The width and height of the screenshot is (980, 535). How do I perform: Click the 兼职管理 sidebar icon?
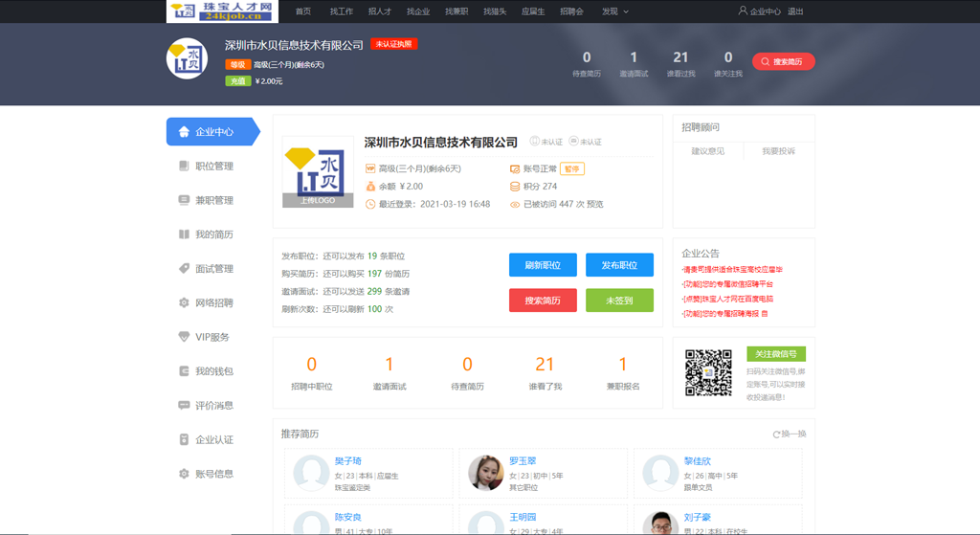(x=184, y=200)
